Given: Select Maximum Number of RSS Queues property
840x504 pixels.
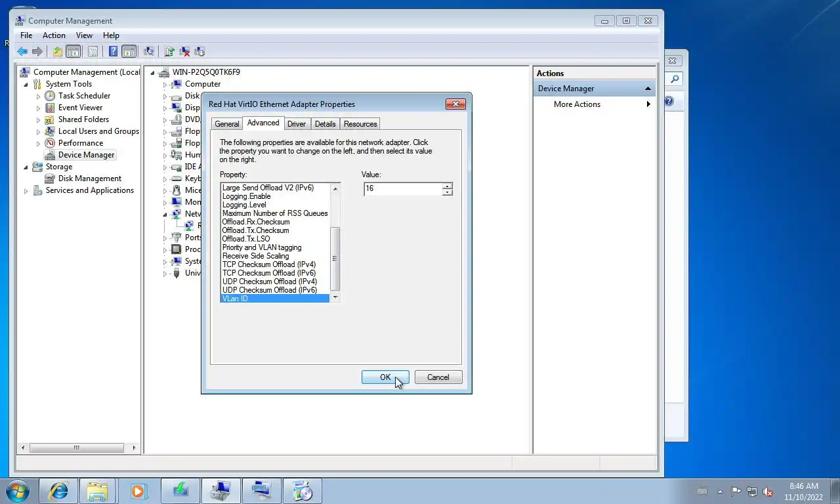Looking at the screenshot, I should (275, 213).
